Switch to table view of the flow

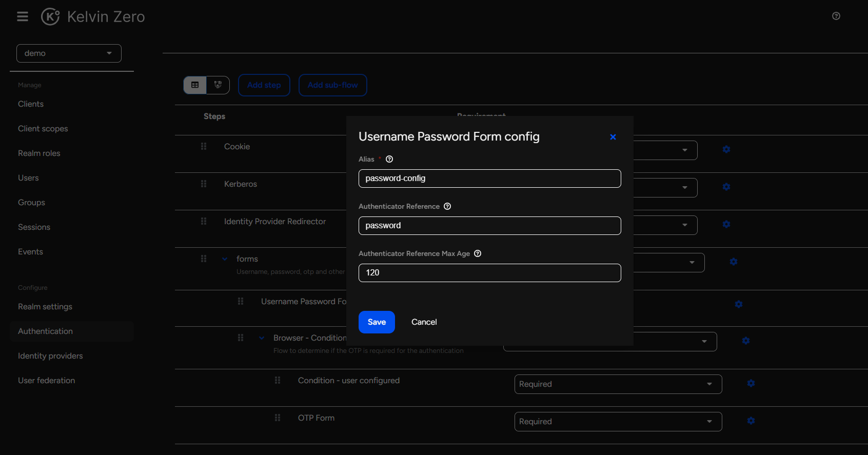coord(195,85)
